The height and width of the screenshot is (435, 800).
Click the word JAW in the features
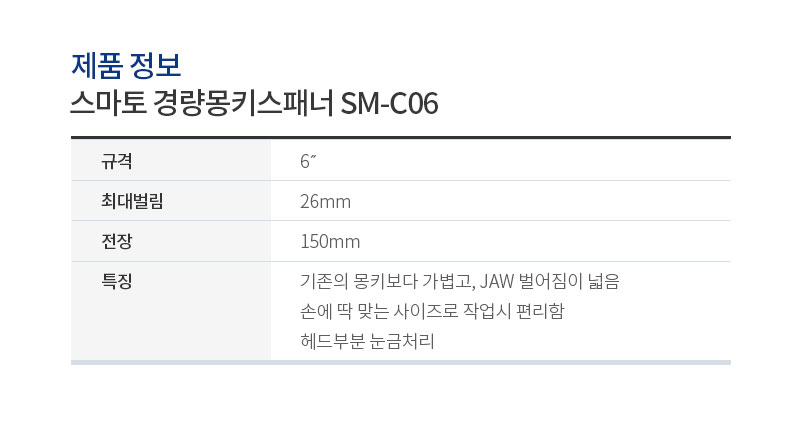(x=496, y=281)
